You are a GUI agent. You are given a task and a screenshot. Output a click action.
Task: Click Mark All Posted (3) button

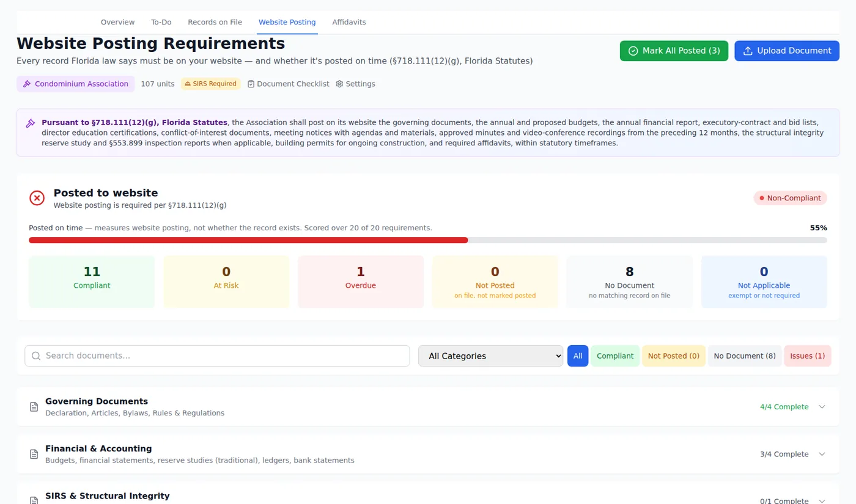[674, 51]
